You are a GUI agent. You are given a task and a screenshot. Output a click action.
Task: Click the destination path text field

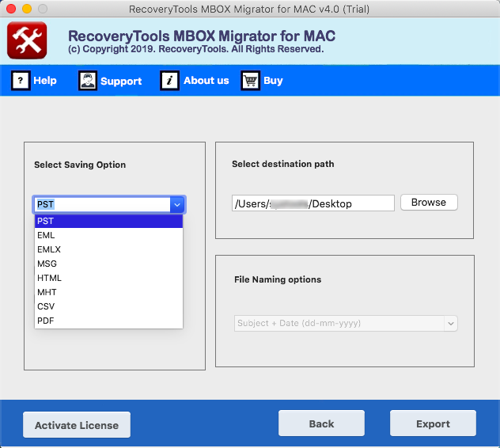pyautogui.click(x=313, y=203)
